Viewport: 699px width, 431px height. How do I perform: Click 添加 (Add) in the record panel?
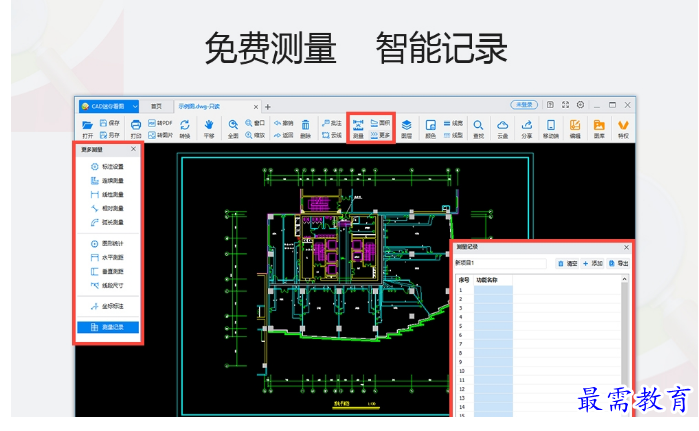[x=593, y=263]
